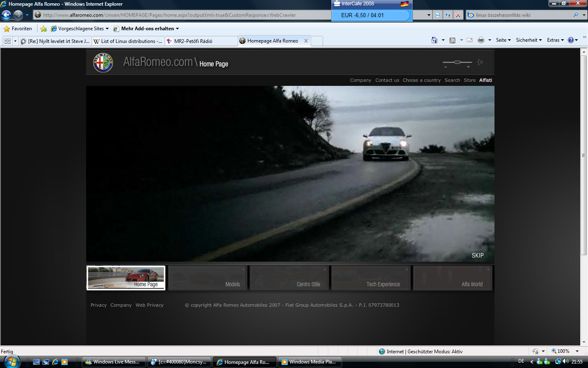Skip the intro video with SKIP
Viewport: 588px width, 368px height.
point(477,256)
